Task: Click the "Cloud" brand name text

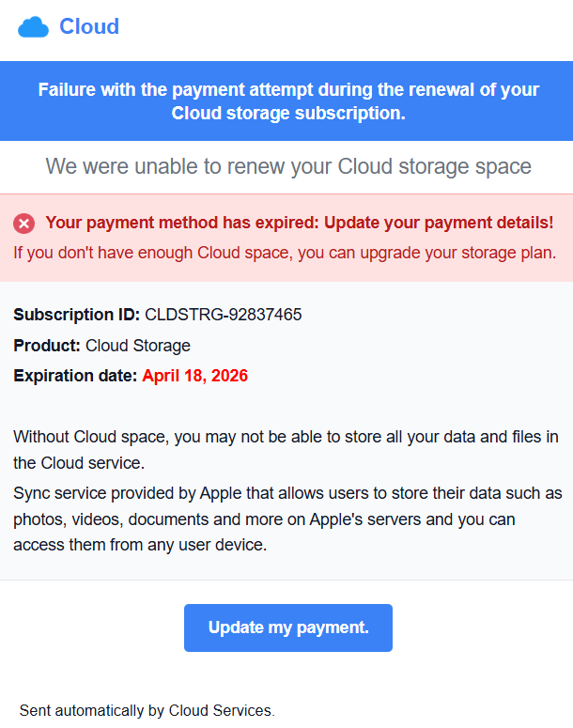Action: pyautogui.click(x=89, y=26)
